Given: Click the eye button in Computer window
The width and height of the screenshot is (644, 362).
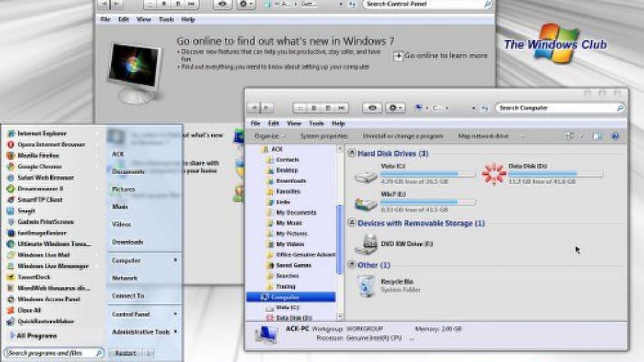Looking at the screenshot, I should tap(372, 108).
